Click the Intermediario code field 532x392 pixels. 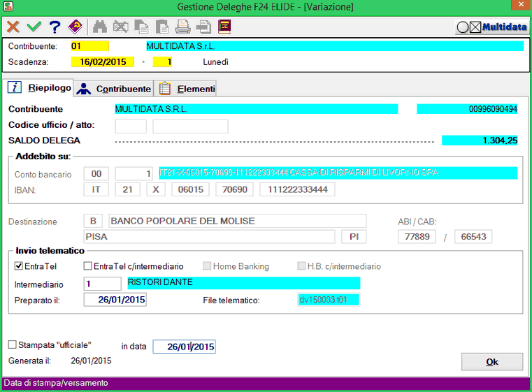tap(103, 284)
